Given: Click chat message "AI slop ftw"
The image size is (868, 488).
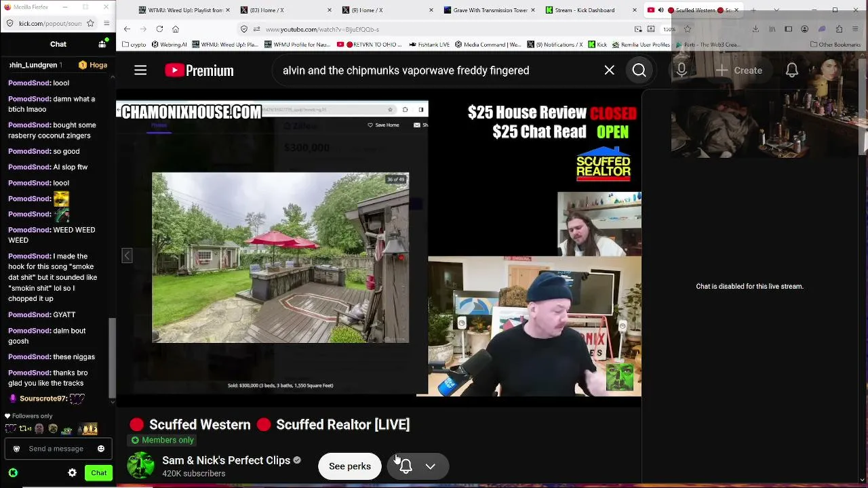Looking at the screenshot, I should click(71, 167).
